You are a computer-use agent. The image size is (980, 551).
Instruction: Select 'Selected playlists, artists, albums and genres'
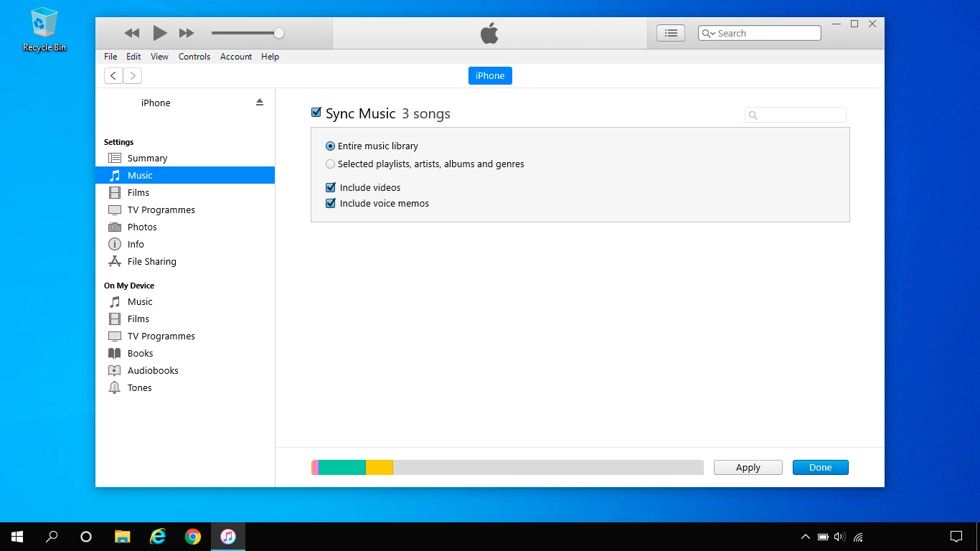click(331, 164)
